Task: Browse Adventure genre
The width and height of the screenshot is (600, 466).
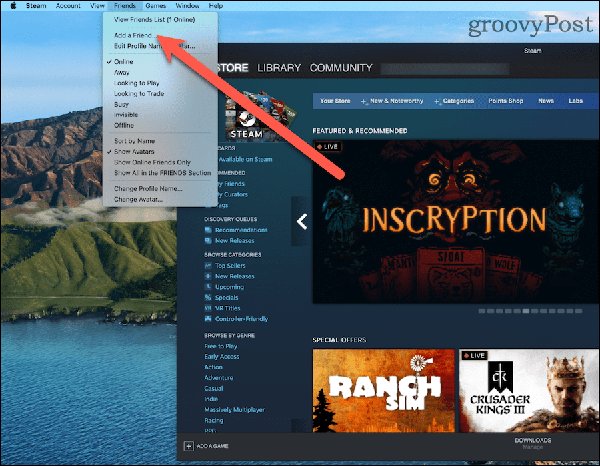Action: [218, 378]
